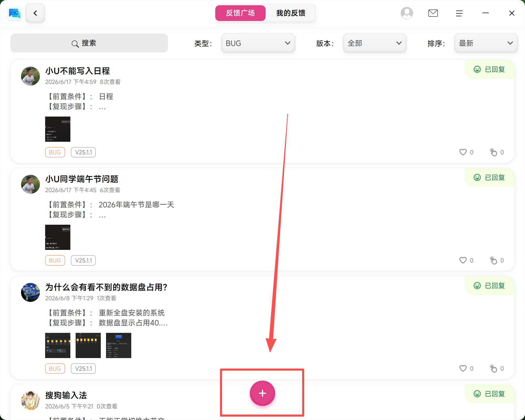Open the mail messages icon
The image size is (525, 420).
pyautogui.click(x=433, y=13)
